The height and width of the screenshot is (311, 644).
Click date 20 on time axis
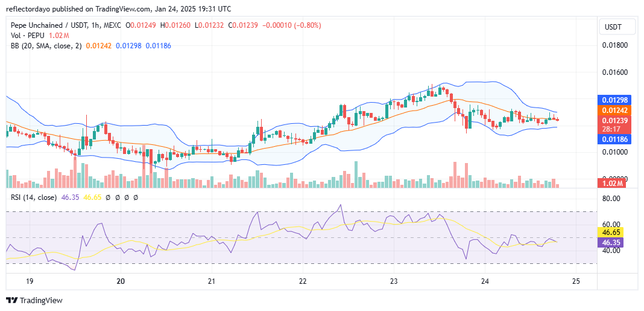pyautogui.click(x=121, y=281)
